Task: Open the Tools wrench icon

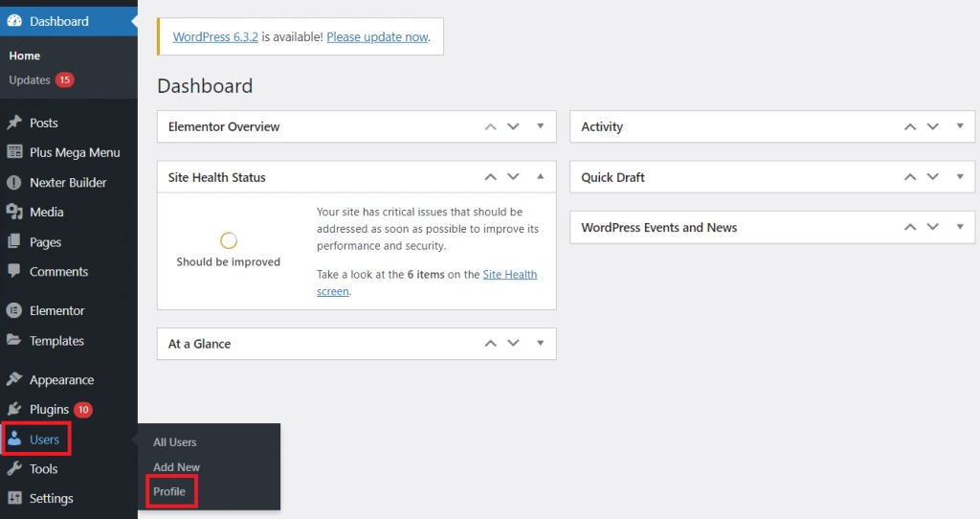Action: [x=14, y=468]
